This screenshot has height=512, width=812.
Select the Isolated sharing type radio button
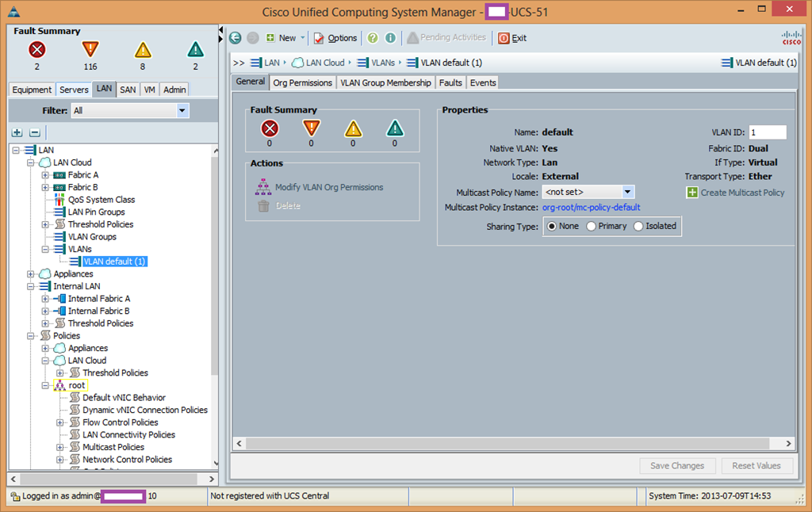[x=638, y=227]
